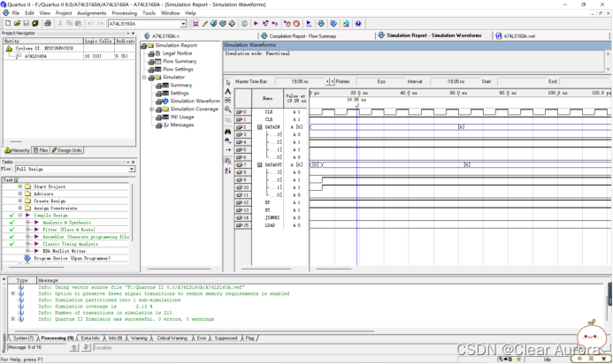The height and width of the screenshot is (364, 613).
Task: Open the Processing menu
Action: tap(125, 13)
